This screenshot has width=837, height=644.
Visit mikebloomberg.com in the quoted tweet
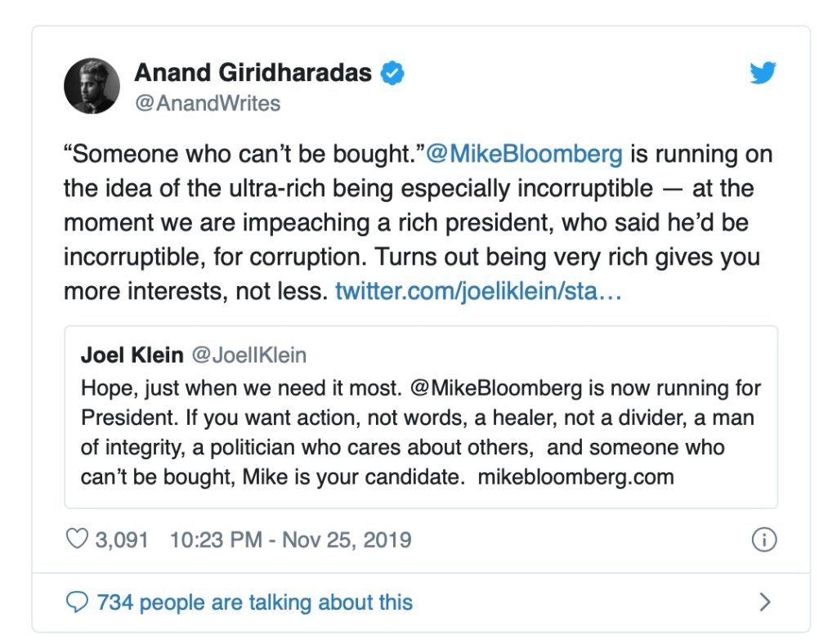point(575,476)
